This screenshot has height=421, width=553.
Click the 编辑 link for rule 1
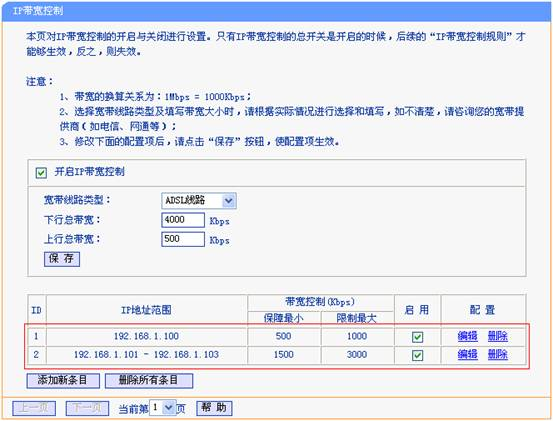point(467,336)
